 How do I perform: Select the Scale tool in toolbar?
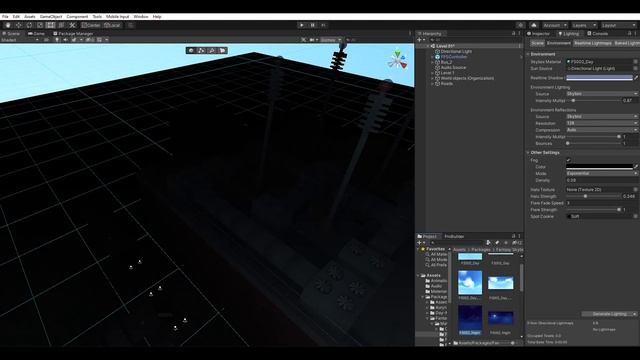pos(40,25)
